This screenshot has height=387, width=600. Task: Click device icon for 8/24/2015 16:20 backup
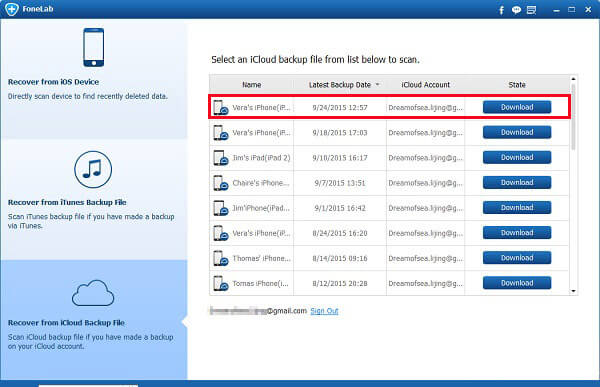[x=221, y=233]
